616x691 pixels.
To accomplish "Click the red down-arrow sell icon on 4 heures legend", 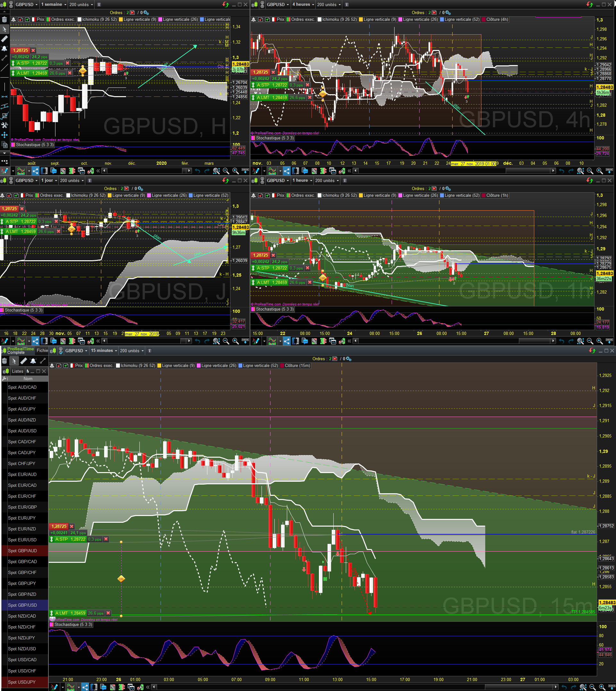I will 260,19.
